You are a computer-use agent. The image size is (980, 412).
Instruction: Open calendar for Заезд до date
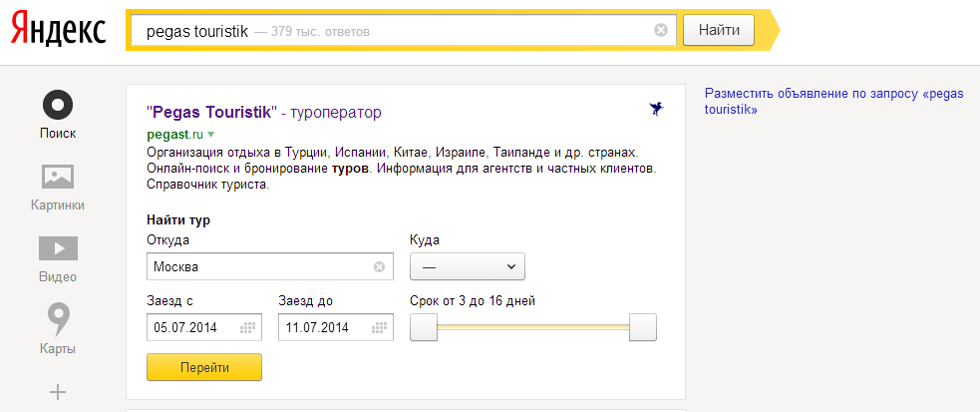point(380,327)
